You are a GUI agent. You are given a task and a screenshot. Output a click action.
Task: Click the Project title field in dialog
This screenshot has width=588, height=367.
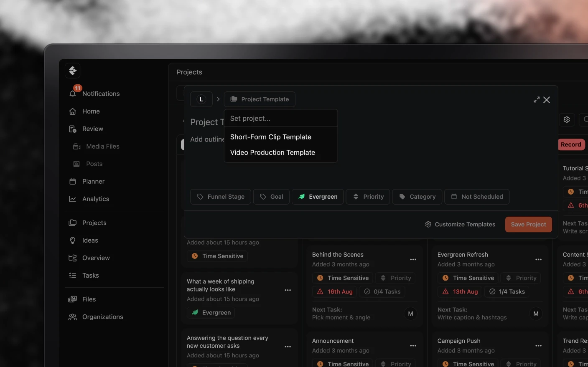(x=207, y=122)
